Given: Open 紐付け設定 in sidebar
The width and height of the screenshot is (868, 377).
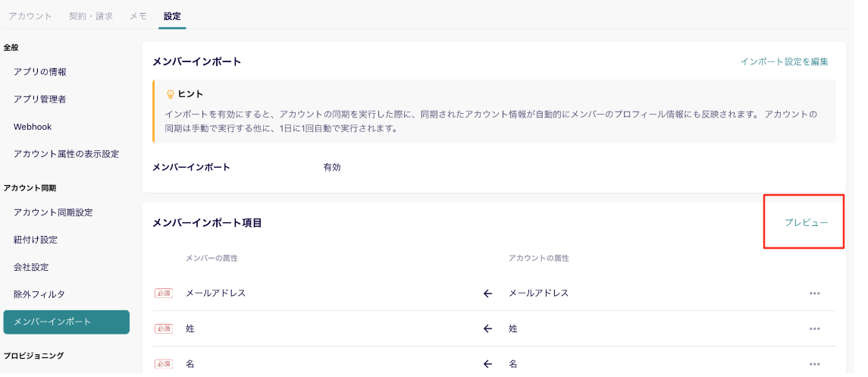Looking at the screenshot, I should click(36, 240).
